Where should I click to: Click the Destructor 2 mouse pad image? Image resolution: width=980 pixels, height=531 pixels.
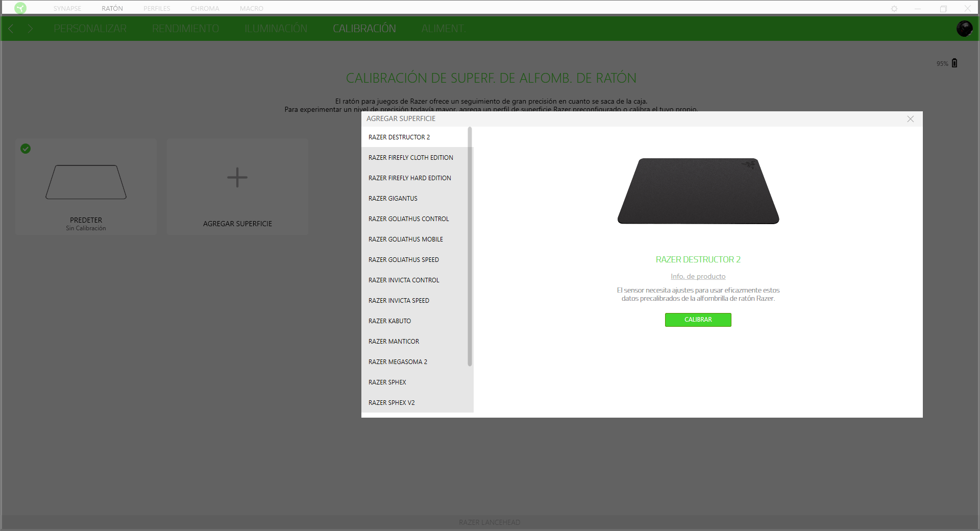698,191
